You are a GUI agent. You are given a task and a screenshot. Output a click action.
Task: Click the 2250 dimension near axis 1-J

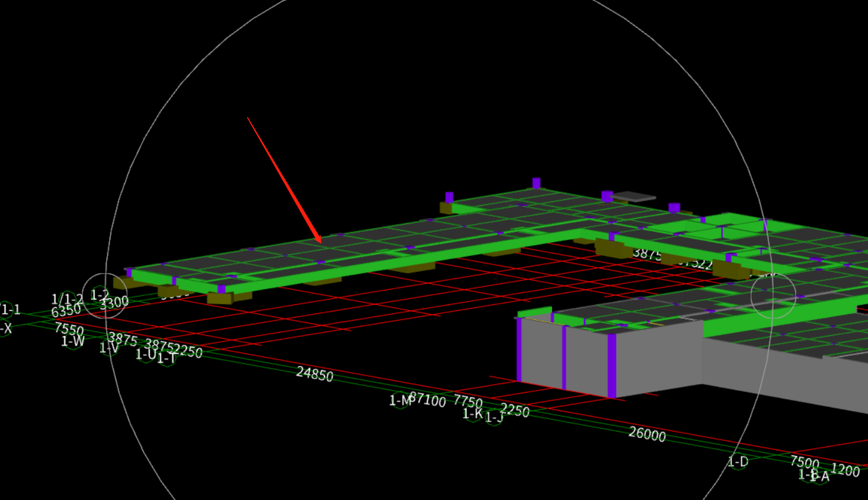514,411
